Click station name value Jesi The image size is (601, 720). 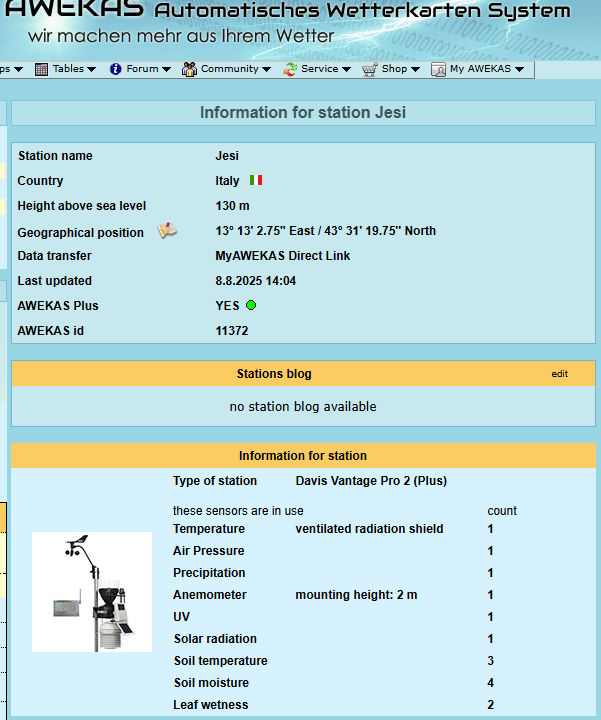[227, 156]
